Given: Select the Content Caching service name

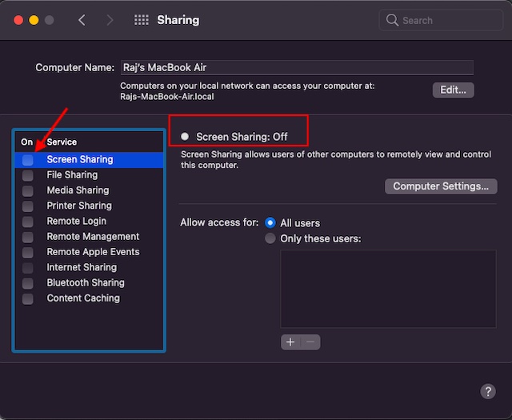Looking at the screenshot, I should (x=83, y=298).
